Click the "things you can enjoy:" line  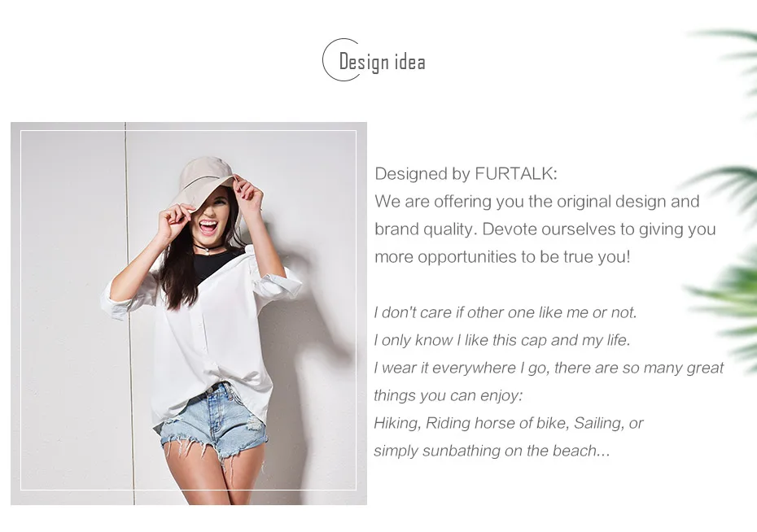(x=448, y=395)
